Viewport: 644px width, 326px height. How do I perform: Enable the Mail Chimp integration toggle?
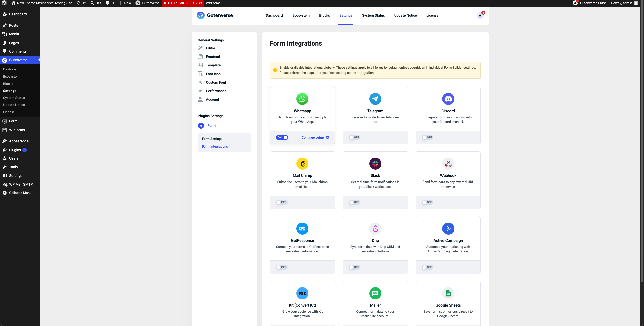pos(282,202)
